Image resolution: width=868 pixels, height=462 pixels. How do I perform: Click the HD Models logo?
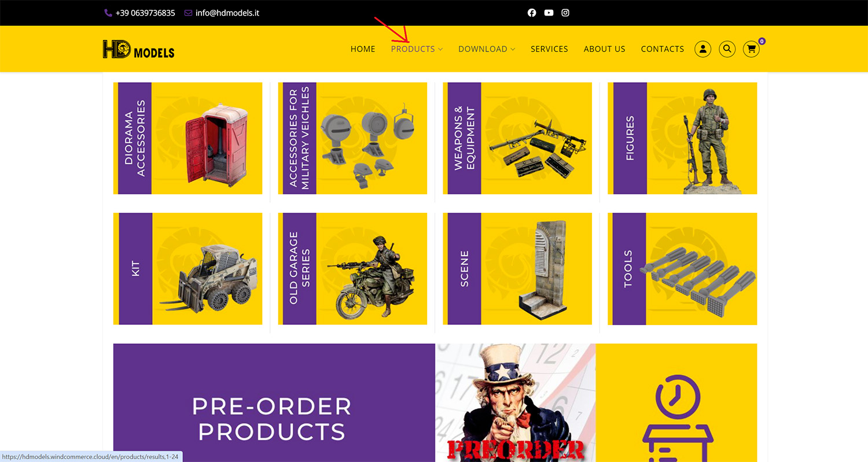tap(138, 50)
